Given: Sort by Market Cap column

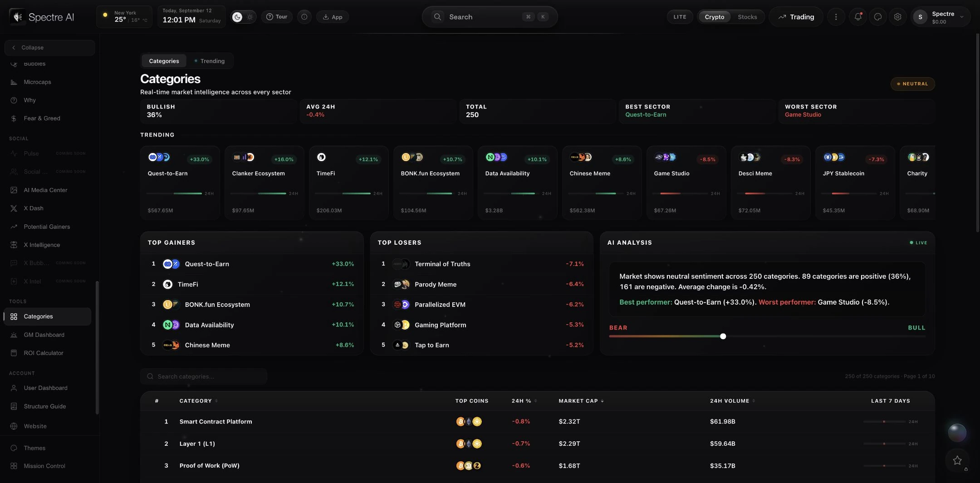Looking at the screenshot, I should click(581, 401).
